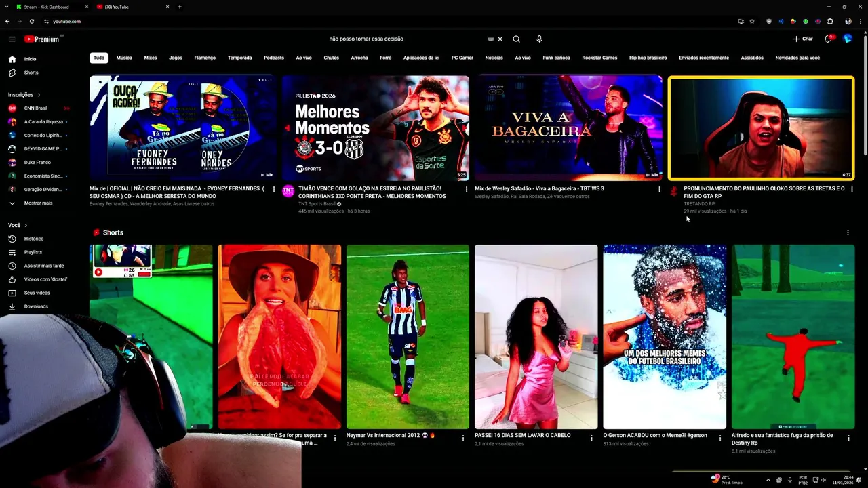Open the browser extensions puzzle icon
This screenshot has height=488, width=868.
[x=830, y=21]
